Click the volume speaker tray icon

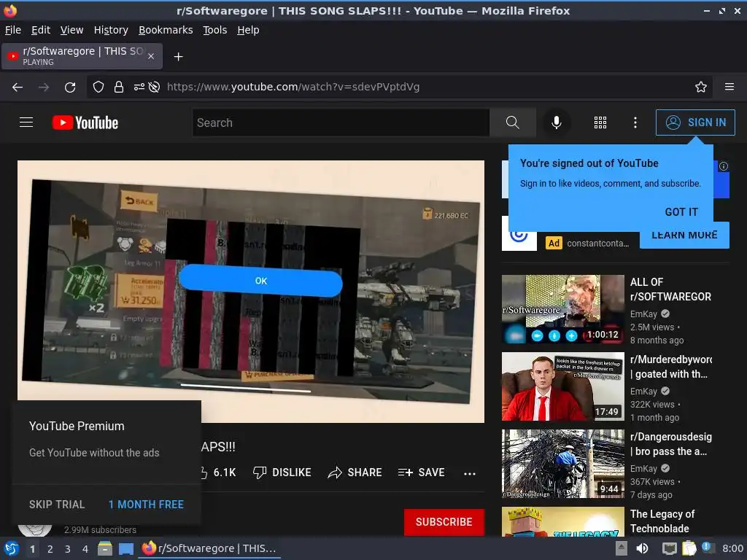pyautogui.click(x=642, y=548)
